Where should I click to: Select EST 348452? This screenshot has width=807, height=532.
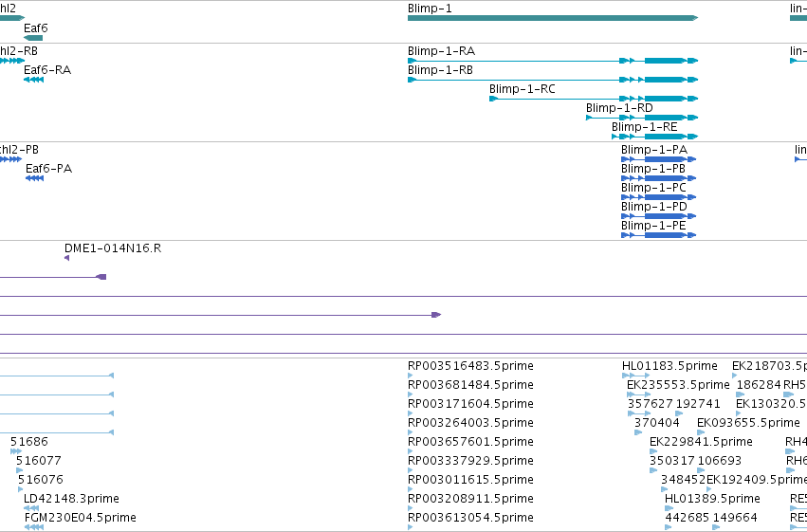point(684,480)
